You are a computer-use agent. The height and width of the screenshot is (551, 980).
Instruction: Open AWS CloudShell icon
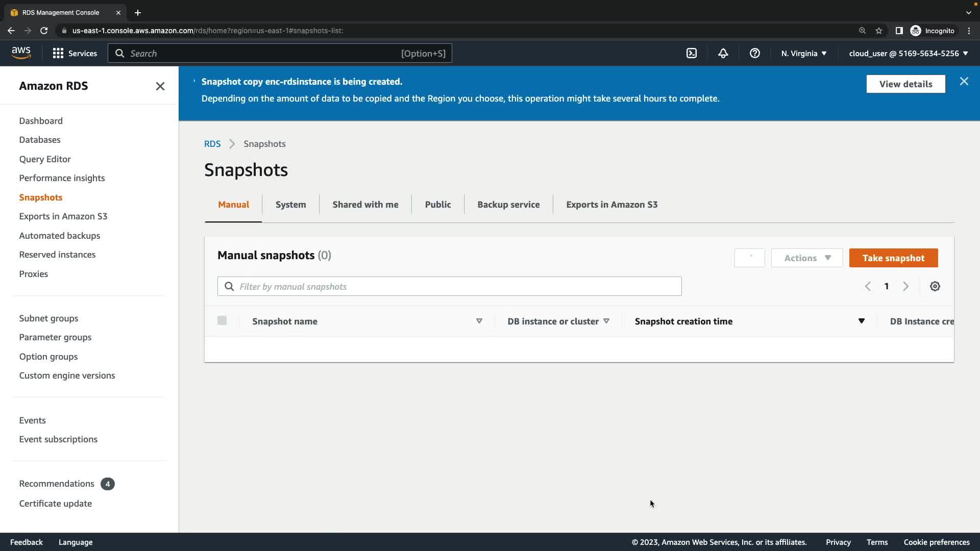(692, 53)
